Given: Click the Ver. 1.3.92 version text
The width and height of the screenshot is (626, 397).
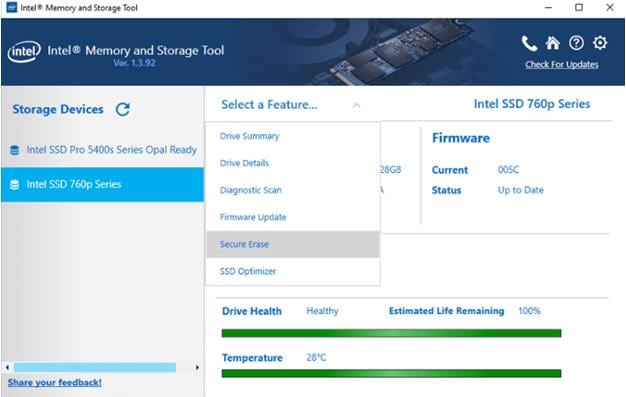Looking at the screenshot, I should click(134, 63).
